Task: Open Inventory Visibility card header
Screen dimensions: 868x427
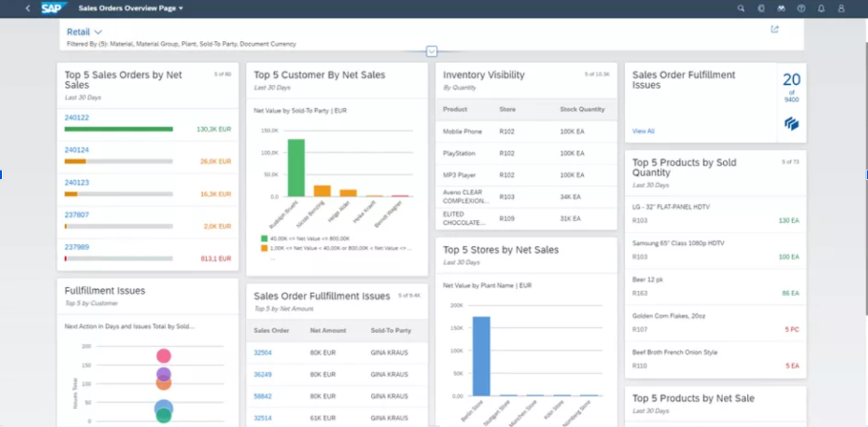Action: [526, 80]
